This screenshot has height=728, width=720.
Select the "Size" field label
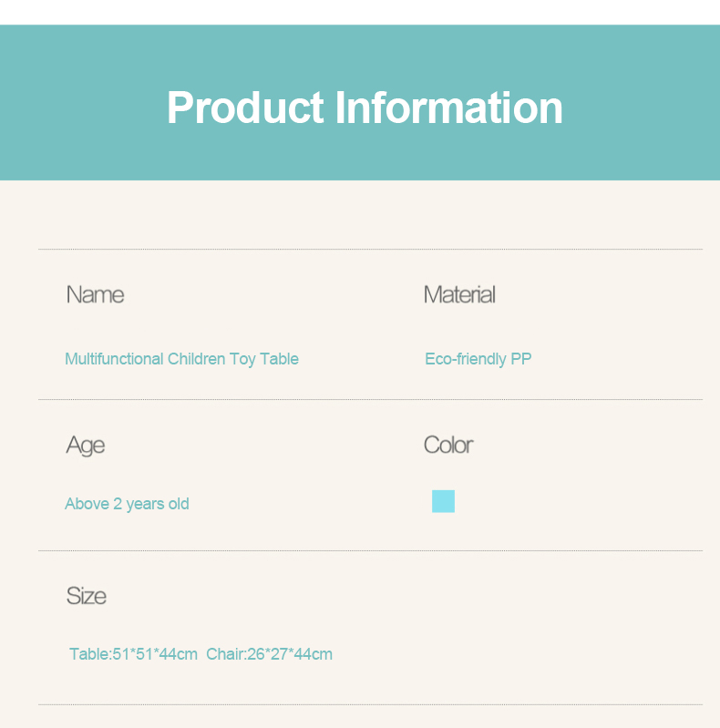click(87, 596)
